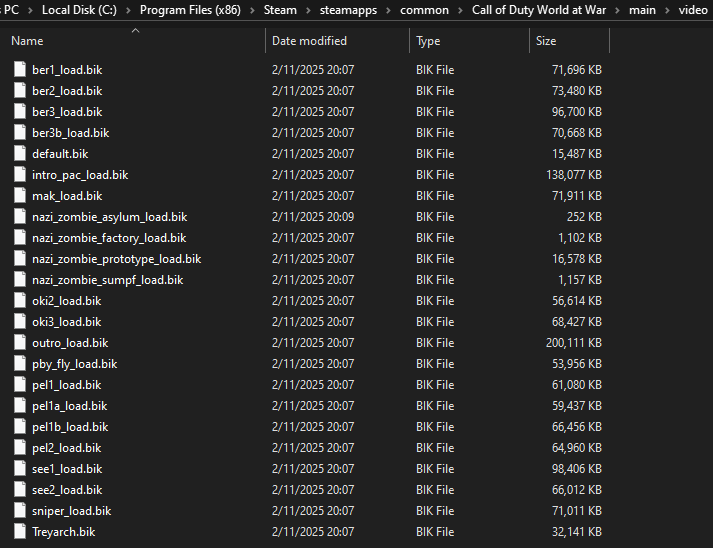Open Call of Duty World at War breadcrumb
This screenshot has height=548, width=713.
(539, 10)
